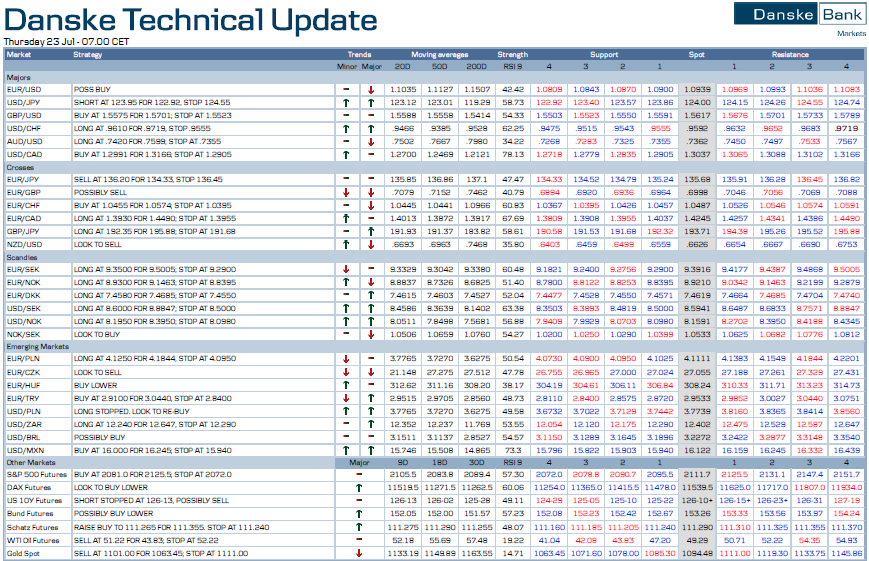Image resolution: width=869 pixels, height=561 pixels.
Task: Select the Strategy column header
Action: 88,54
